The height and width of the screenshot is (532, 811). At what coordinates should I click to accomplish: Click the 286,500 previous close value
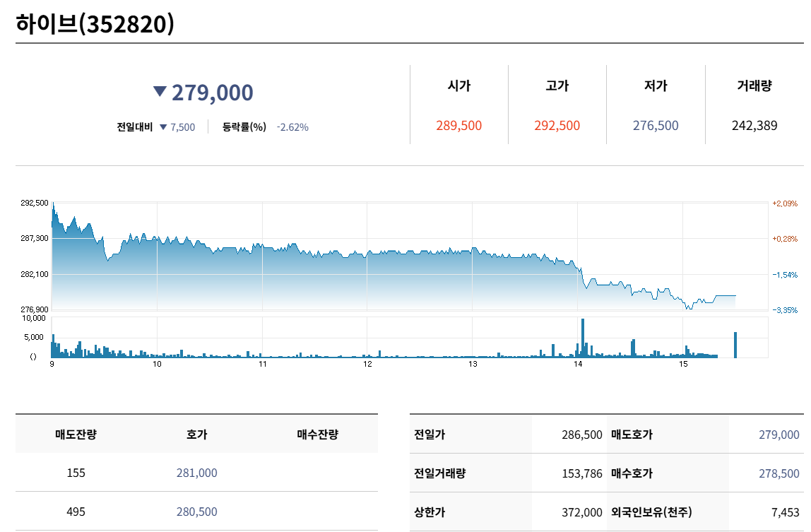[x=582, y=435]
